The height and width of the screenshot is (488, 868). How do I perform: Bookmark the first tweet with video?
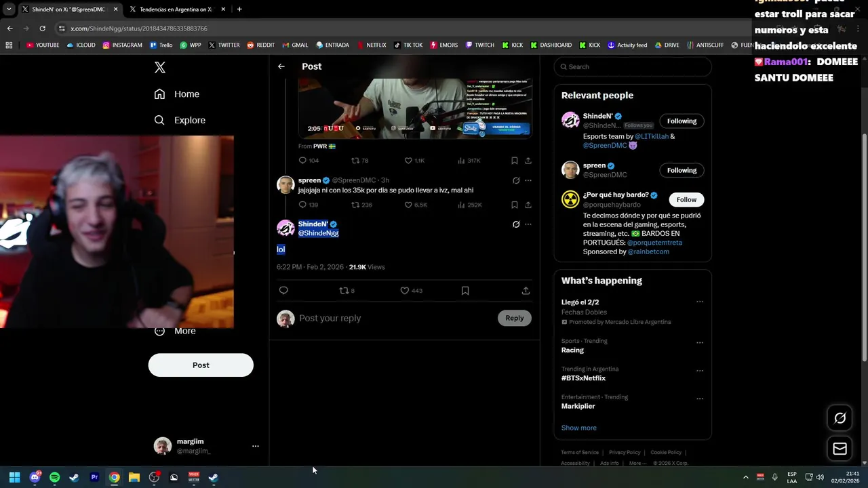[515, 161]
